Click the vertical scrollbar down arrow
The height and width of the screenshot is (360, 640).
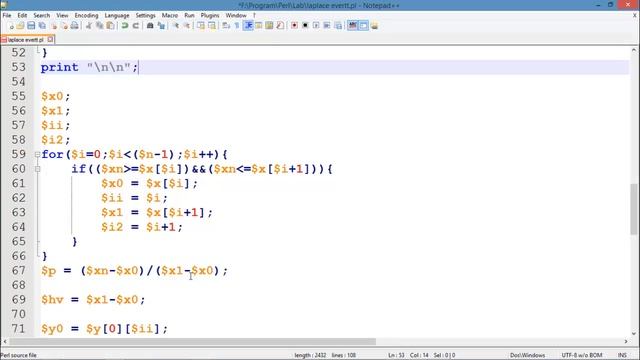point(633,333)
